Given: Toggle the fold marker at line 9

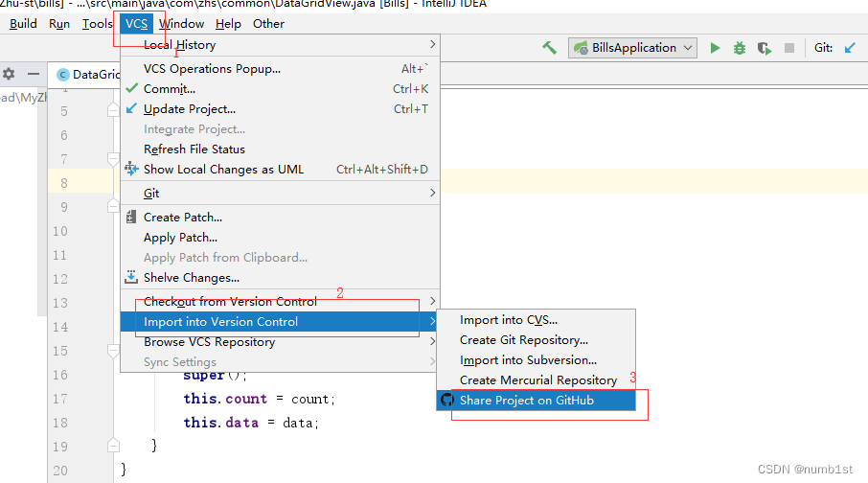Looking at the screenshot, I should (x=113, y=207).
